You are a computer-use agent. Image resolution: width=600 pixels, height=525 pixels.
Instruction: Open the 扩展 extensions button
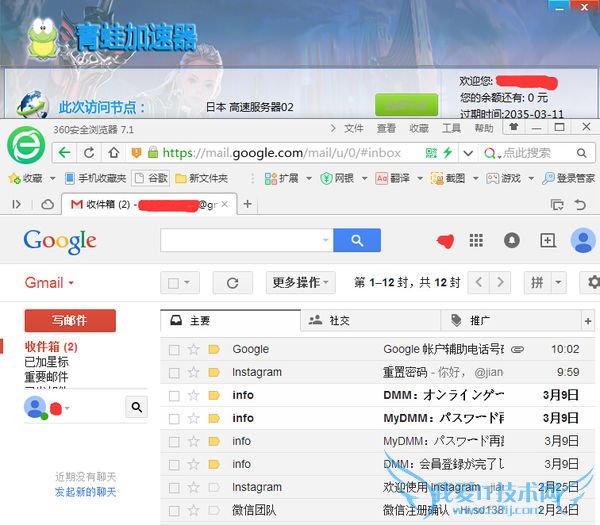pyautogui.click(x=281, y=178)
